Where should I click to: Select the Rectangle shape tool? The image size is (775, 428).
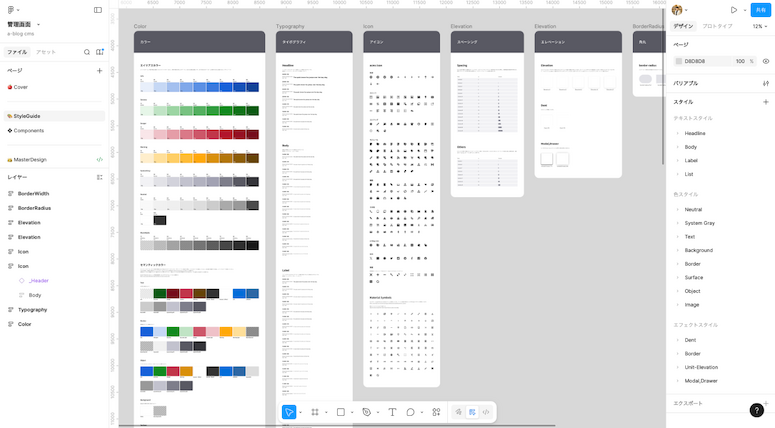coord(341,412)
